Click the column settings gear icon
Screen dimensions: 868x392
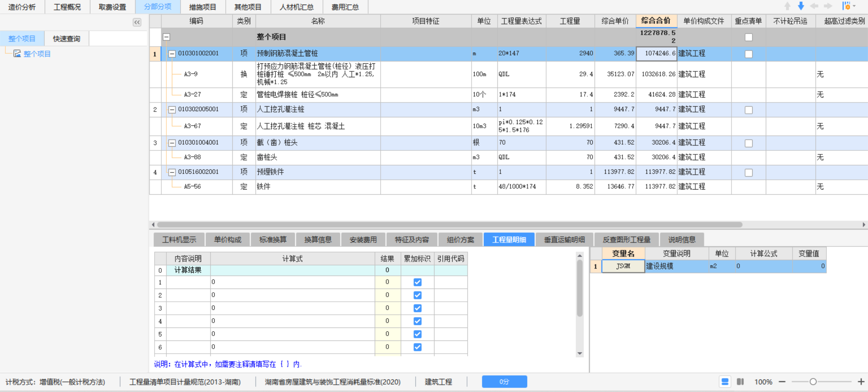pos(846,6)
